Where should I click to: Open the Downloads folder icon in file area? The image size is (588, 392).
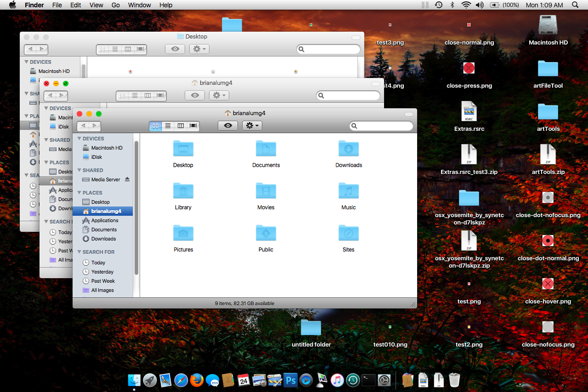[349, 149]
